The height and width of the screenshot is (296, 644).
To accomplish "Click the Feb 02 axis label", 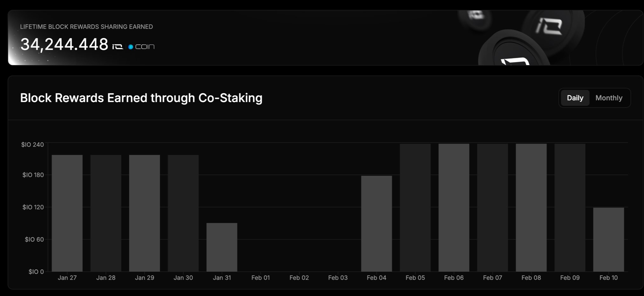I will tap(299, 278).
